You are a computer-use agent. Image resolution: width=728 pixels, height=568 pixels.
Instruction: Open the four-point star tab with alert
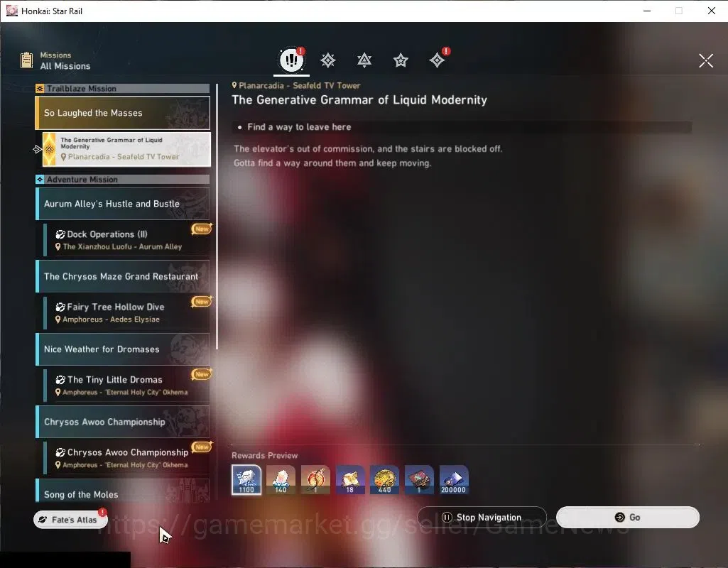(x=438, y=60)
